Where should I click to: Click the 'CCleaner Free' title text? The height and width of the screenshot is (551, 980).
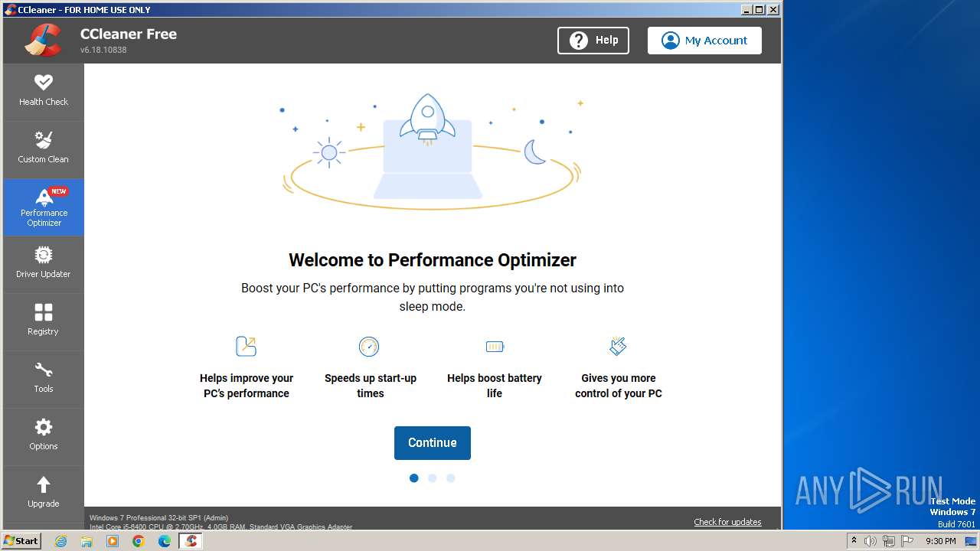[129, 34]
